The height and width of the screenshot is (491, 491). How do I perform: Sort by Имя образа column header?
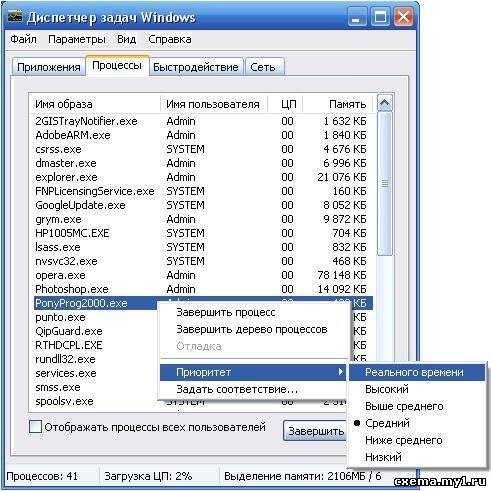click(95, 104)
